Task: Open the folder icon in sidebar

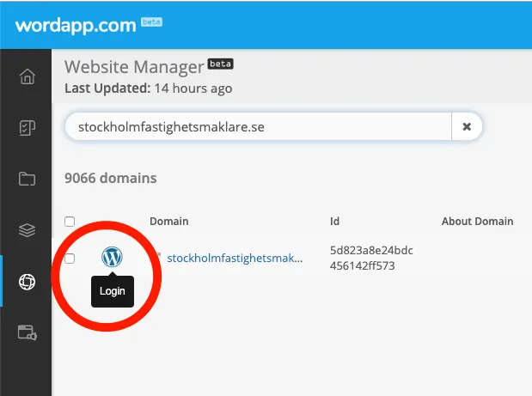Action: tap(28, 179)
